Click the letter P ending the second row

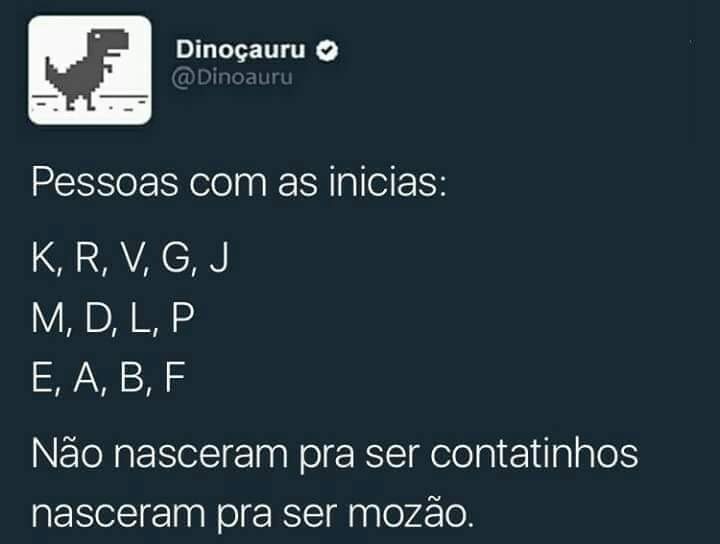pyautogui.click(x=182, y=317)
